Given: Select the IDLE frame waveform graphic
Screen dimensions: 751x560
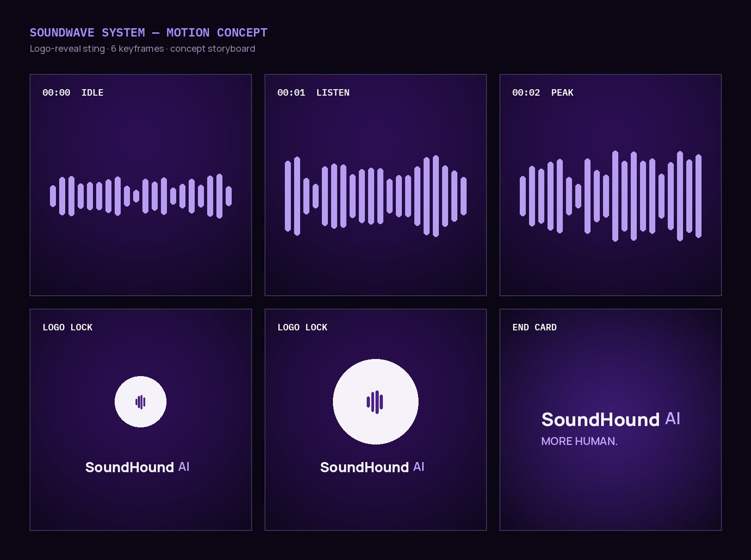Looking at the screenshot, I should [141, 196].
